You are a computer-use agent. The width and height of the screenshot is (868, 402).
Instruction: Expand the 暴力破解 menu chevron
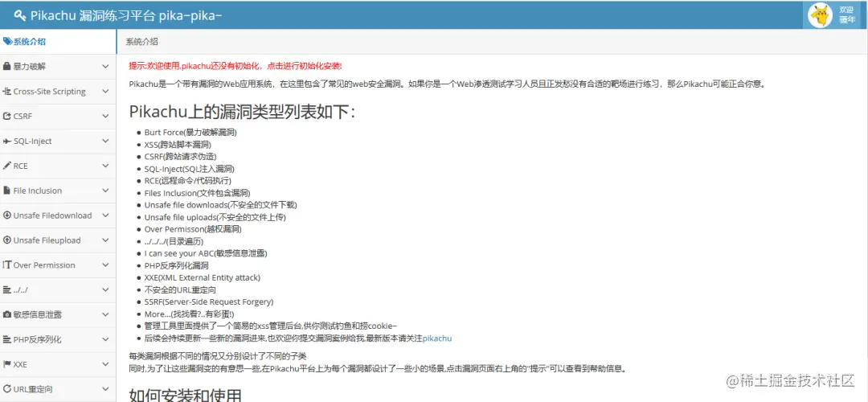[x=106, y=67]
